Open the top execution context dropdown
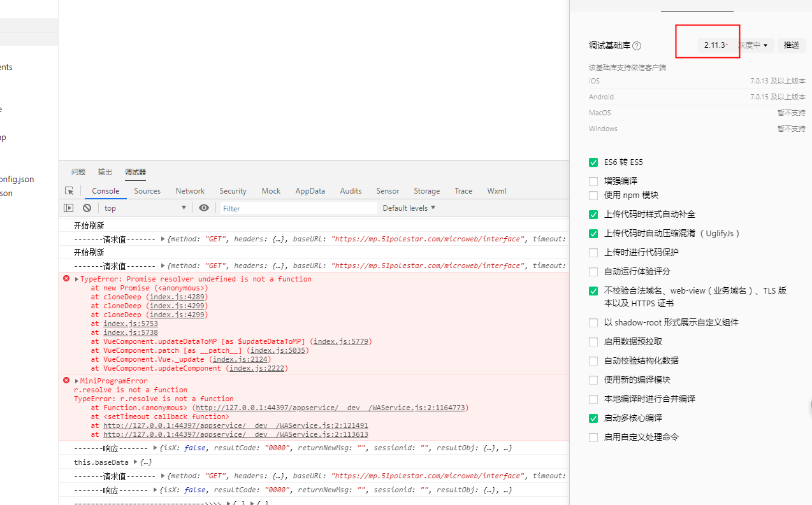This screenshot has height=505, width=812. click(145, 208)
